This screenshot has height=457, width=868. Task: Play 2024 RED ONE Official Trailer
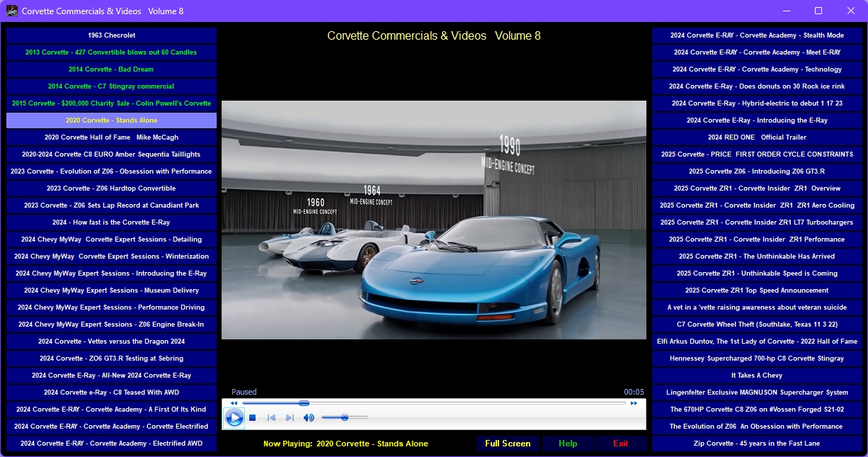pos(757,137)
